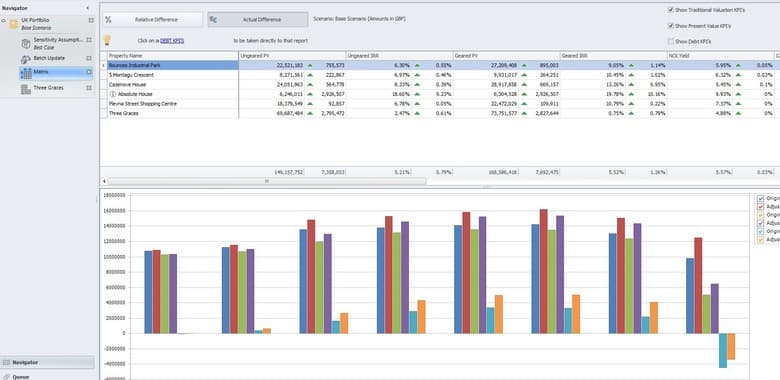Toggle first blue Original series legend checkbox
780x380 pixels.
pyautogui.click(x=760, y=198)
